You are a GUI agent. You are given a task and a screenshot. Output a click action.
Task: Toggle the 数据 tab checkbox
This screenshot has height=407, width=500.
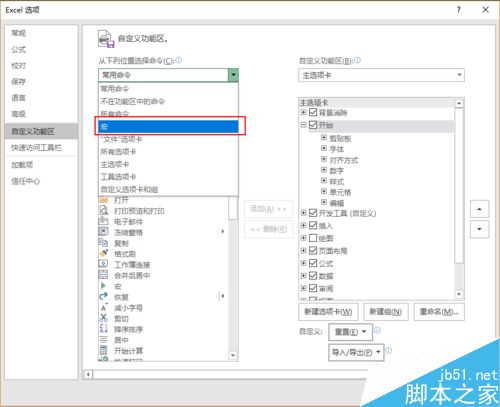coord(313,276)
